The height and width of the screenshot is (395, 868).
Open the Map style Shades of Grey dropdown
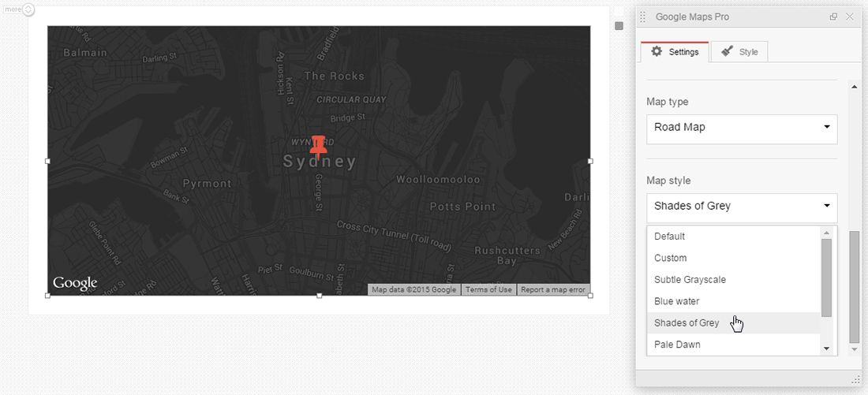[742, 208]
